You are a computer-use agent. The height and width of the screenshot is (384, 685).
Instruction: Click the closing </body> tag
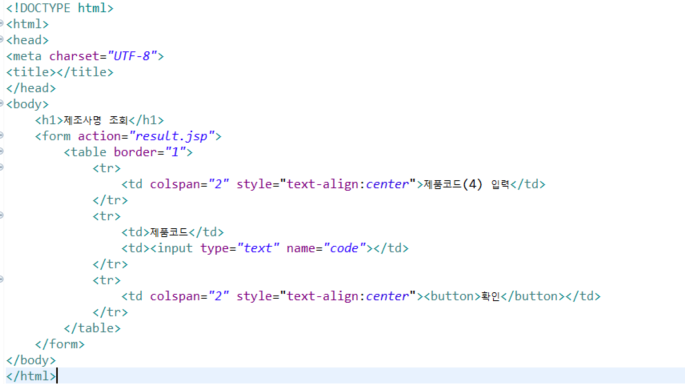pos(31,360)
